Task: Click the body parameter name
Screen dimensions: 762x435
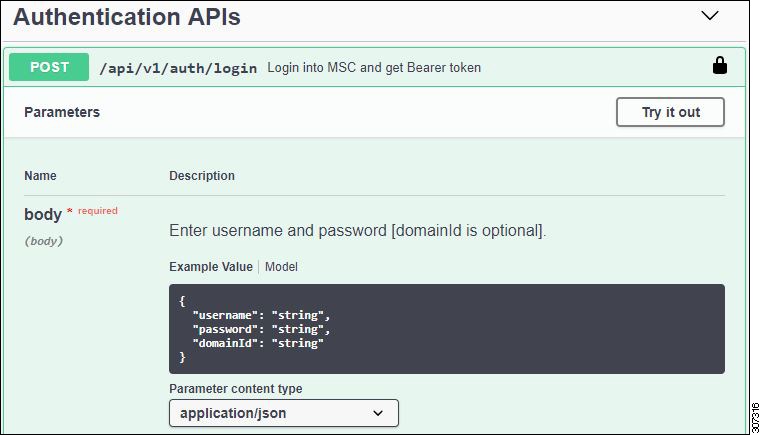Action: tap(43, 214)
